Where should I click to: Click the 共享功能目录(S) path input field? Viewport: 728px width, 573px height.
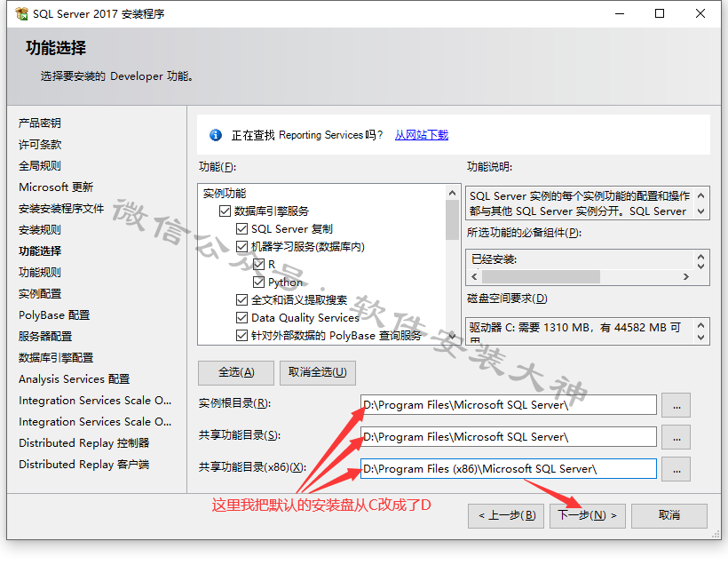(509, 437)
